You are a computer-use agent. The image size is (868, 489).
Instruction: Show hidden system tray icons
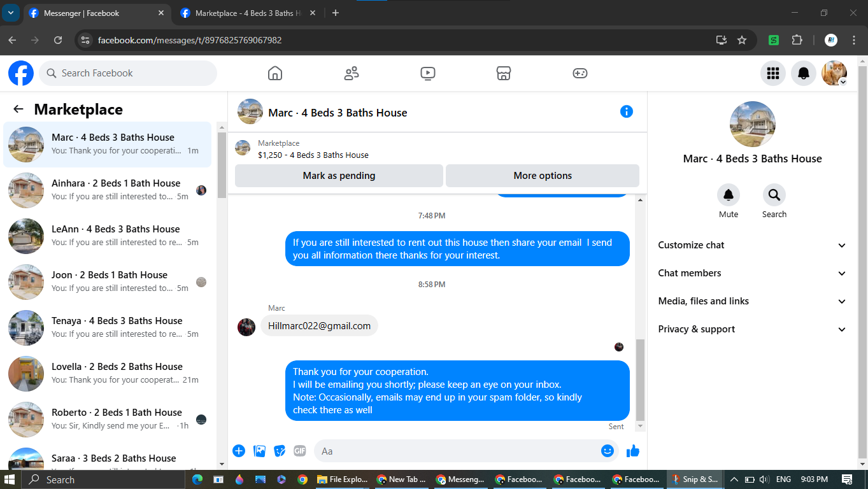(734, 479)
